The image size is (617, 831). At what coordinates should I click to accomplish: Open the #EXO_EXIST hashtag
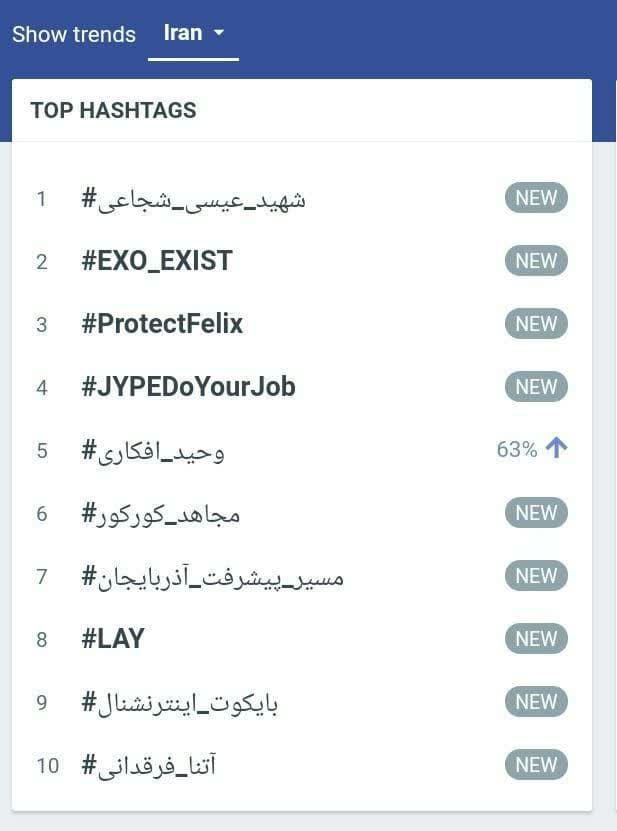tap(157, 261)
